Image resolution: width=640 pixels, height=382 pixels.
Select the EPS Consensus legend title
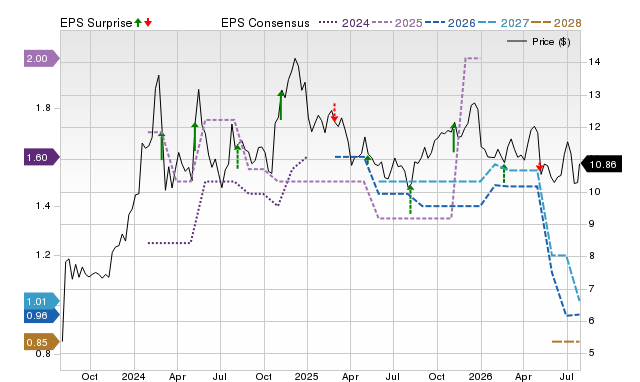pyautogui.click(x=265, y=23)
